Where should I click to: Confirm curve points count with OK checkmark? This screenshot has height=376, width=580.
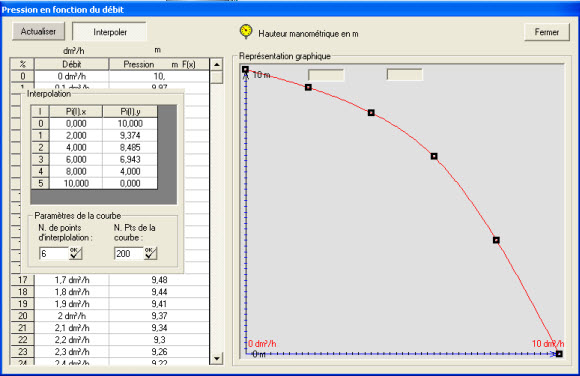(x=151, y=254)
